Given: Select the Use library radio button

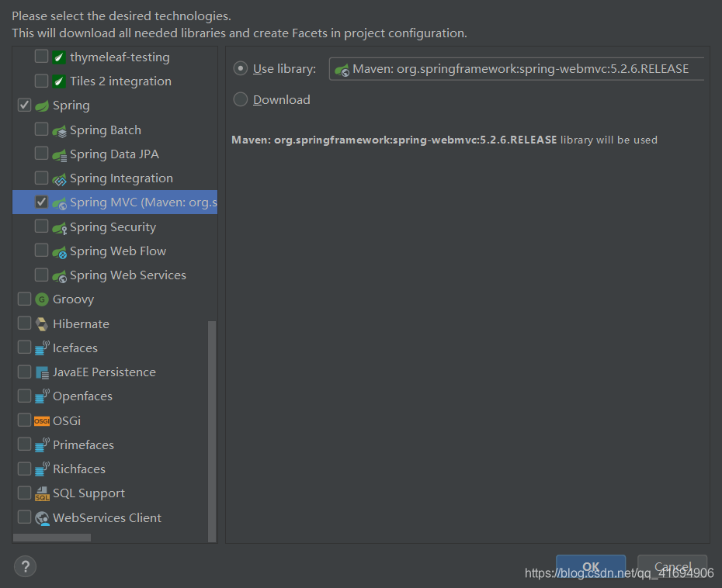Looking at the screenshot, I should (x=241, y=68).
